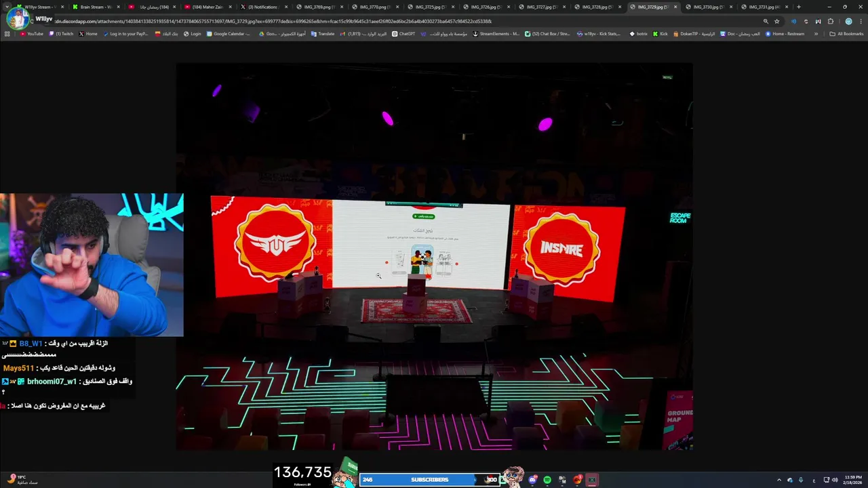This screenshot has height=488, width=868.
Task: Open the weather widget on taskbar
Action: [x=22, y=480]
